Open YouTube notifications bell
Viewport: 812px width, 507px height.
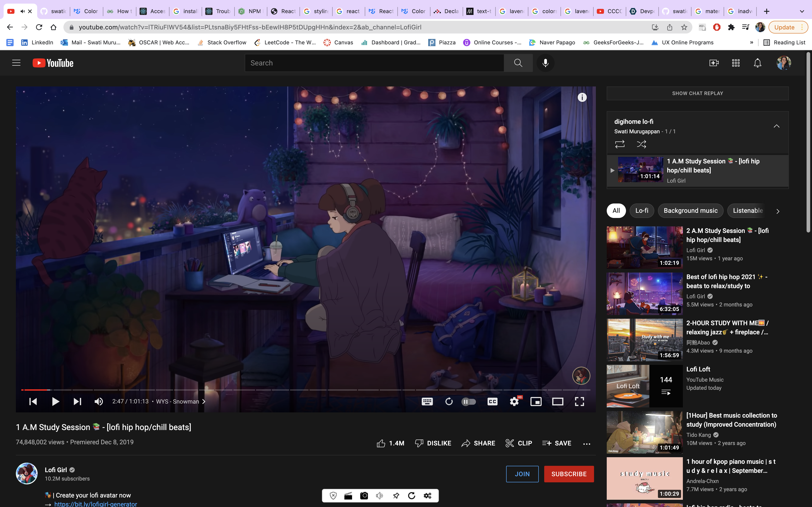pyautogui.click(x=757, y=63)
